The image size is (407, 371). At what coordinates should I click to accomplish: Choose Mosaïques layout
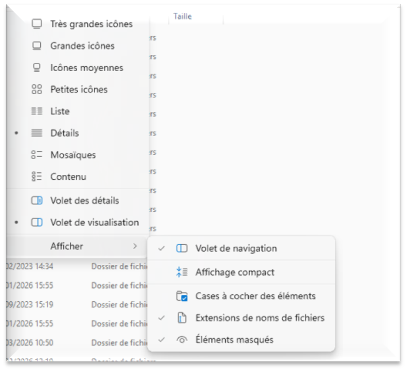pyautogui.click(x=78, y=155)
